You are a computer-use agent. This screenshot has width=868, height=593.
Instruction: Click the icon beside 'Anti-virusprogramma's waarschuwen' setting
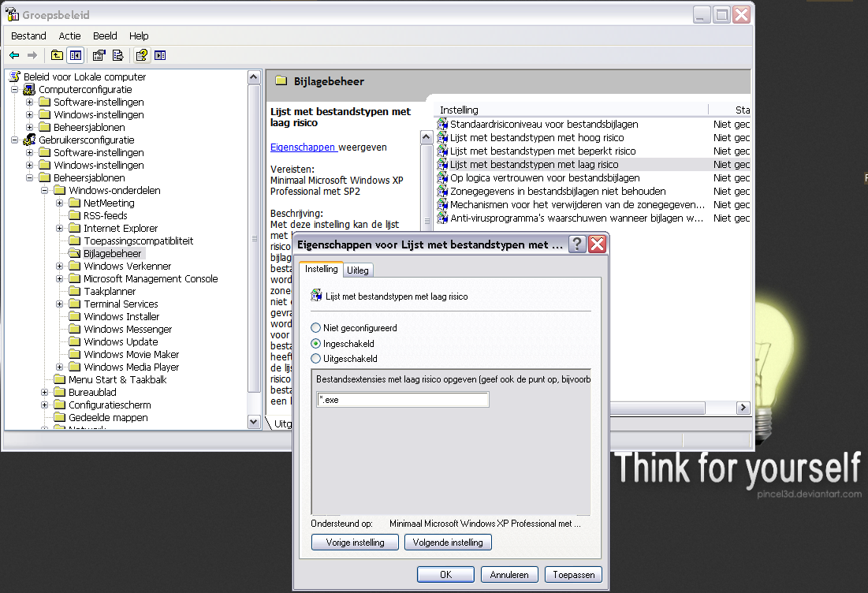[x=442, y=218]
